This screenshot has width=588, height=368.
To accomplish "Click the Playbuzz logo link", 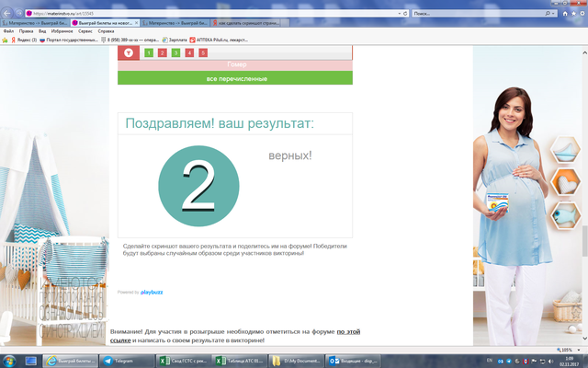I will pyautogui.click(x=152, y=293).
